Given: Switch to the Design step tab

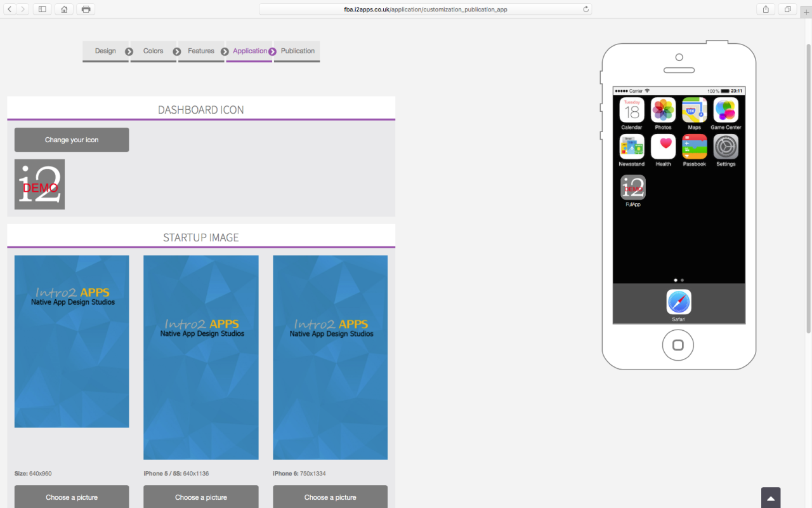Looking at the screenshot, I should (105, 51).
